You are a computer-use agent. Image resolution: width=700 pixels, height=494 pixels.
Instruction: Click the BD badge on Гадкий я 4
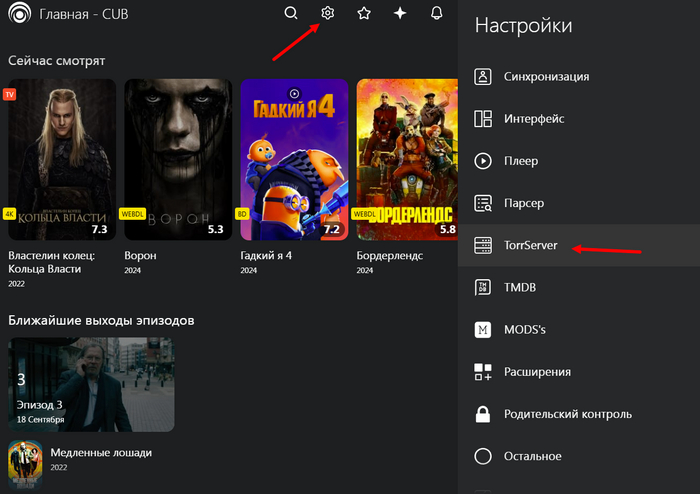tap(242, 214)
